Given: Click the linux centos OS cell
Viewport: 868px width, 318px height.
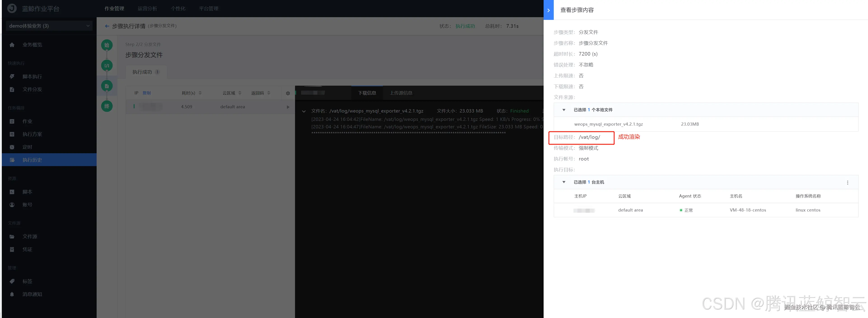Looking at the screenshot, I should (808, 210).
